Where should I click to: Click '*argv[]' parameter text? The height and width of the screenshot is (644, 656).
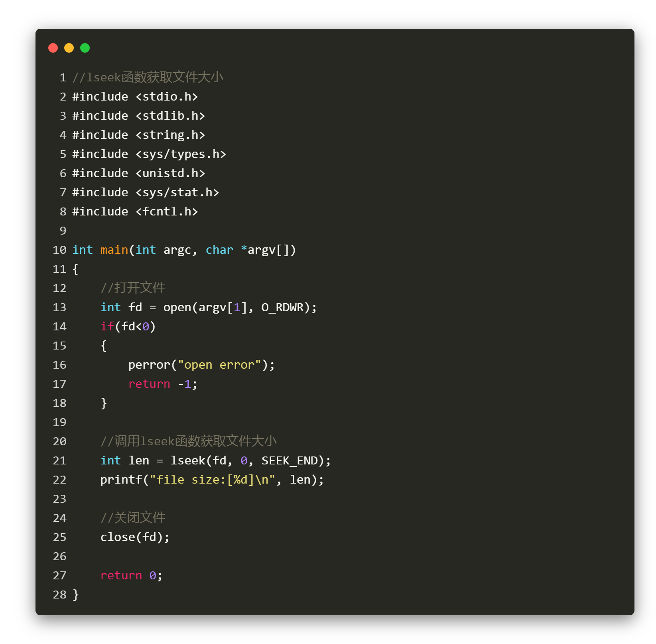[x=268, y=250]
